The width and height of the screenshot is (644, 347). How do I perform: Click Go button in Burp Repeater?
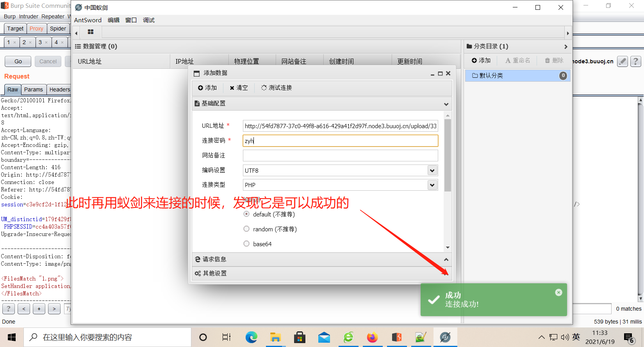18,61
